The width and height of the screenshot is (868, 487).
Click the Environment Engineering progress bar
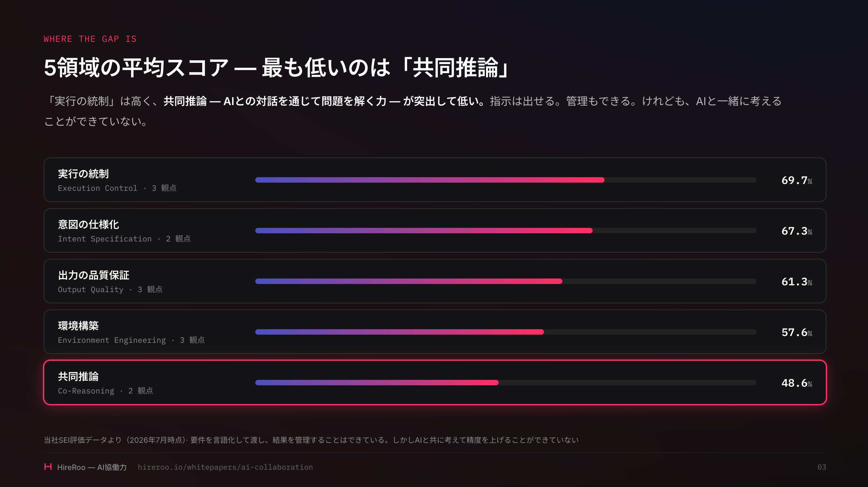[505, 332]
